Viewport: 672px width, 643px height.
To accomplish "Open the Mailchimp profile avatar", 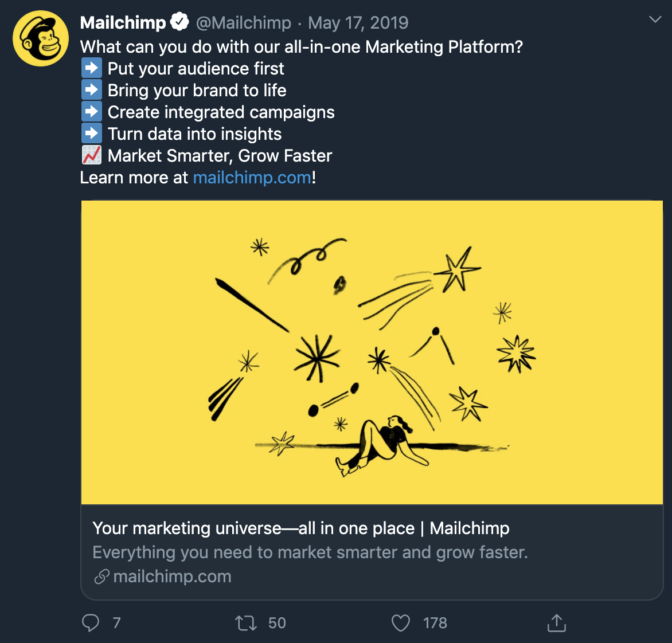I will [x=41, y=38].
